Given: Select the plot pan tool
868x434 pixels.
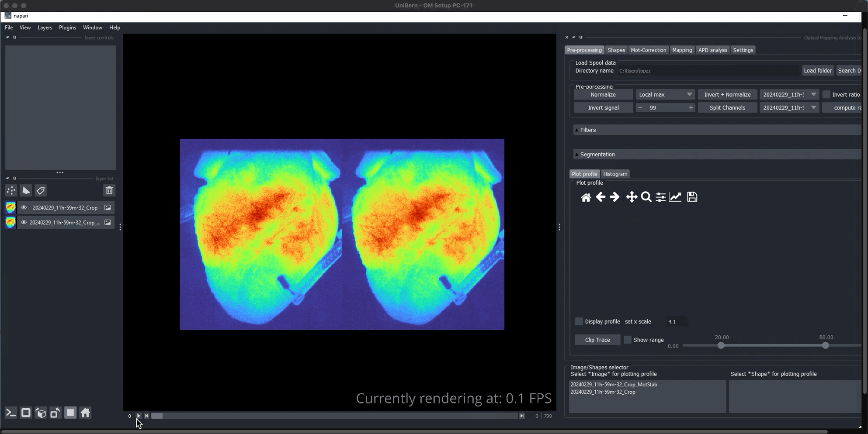Looking at the screenshot, I should pos(632,197).
